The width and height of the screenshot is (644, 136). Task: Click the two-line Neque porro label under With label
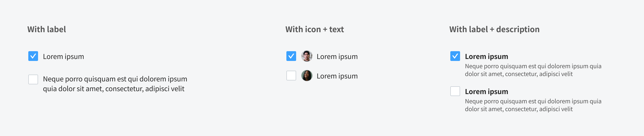click(115, 84)
